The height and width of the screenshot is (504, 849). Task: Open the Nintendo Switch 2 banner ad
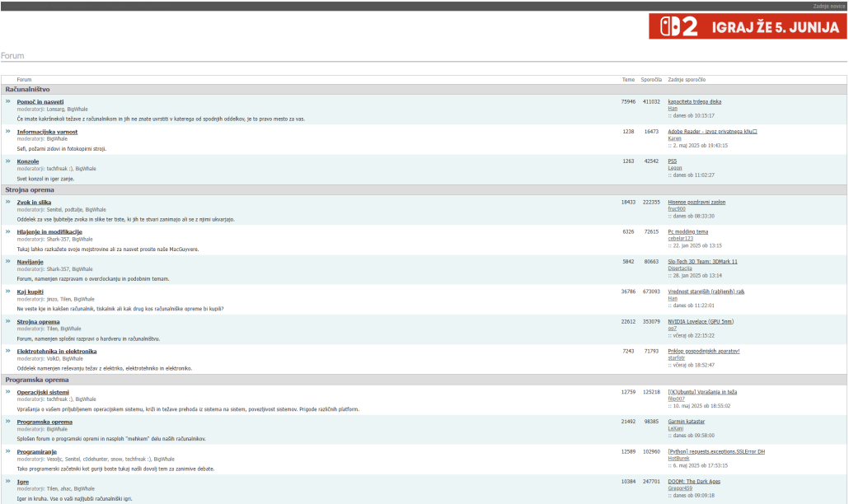point(748,26)
